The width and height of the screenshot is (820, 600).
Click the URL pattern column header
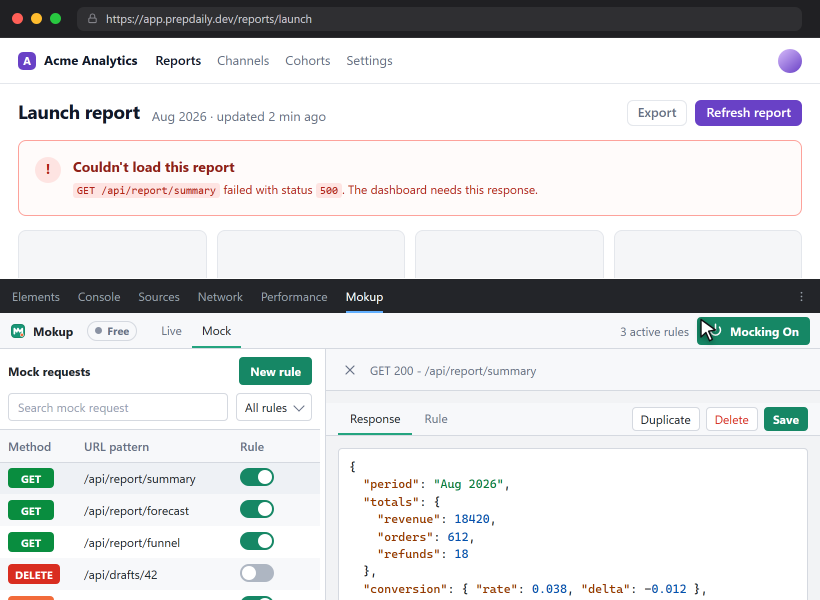tap(116, 447)
